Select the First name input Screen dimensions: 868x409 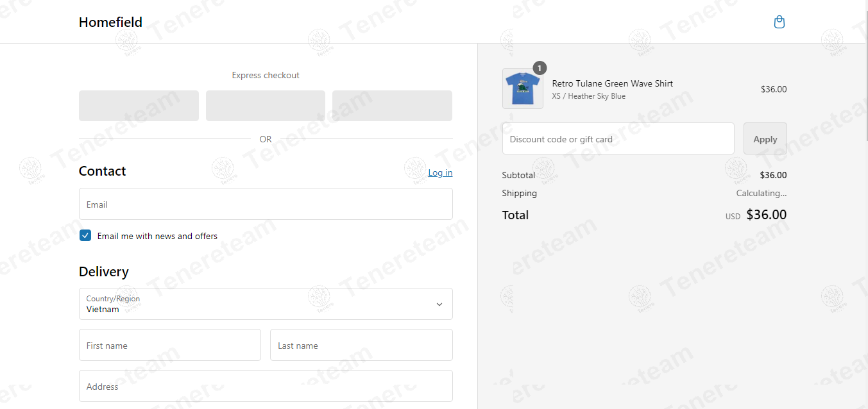[170, 346]
